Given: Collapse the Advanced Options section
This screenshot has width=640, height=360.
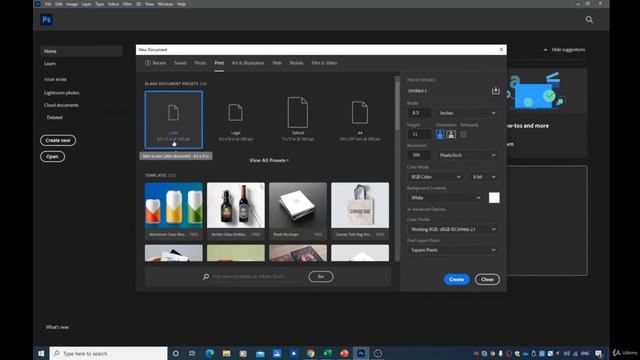Looking at the screenshot, I should [427, 209].
